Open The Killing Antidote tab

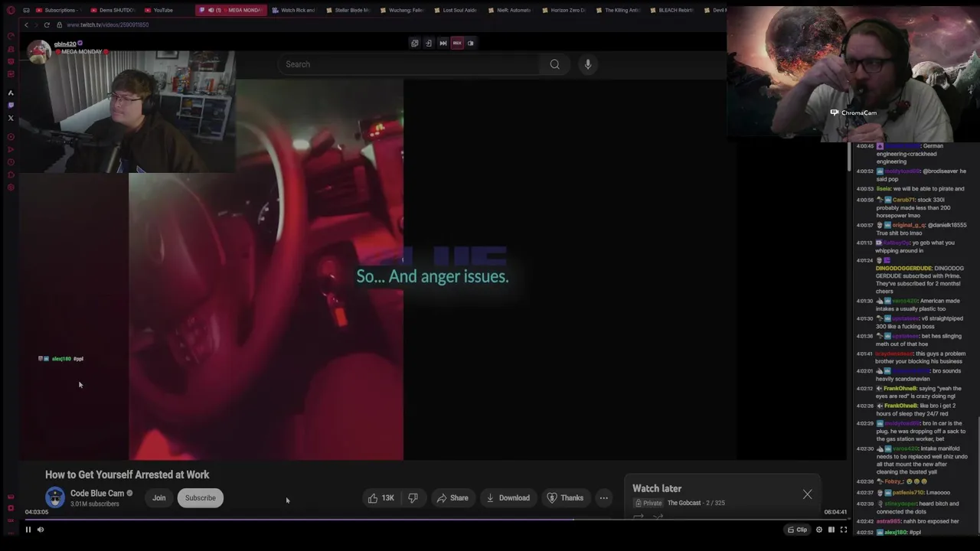point(617,10)
